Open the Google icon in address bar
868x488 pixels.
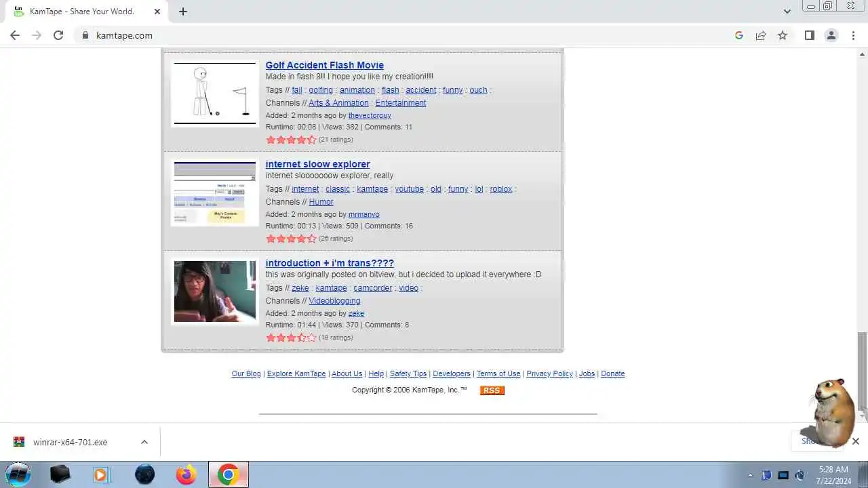[739, 35]
